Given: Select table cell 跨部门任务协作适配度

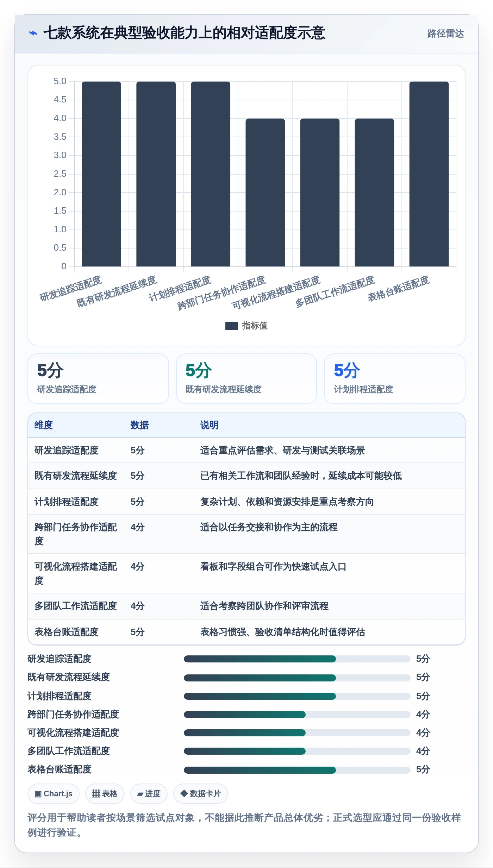Looking at the screenshot, I should tap(76, 534).
